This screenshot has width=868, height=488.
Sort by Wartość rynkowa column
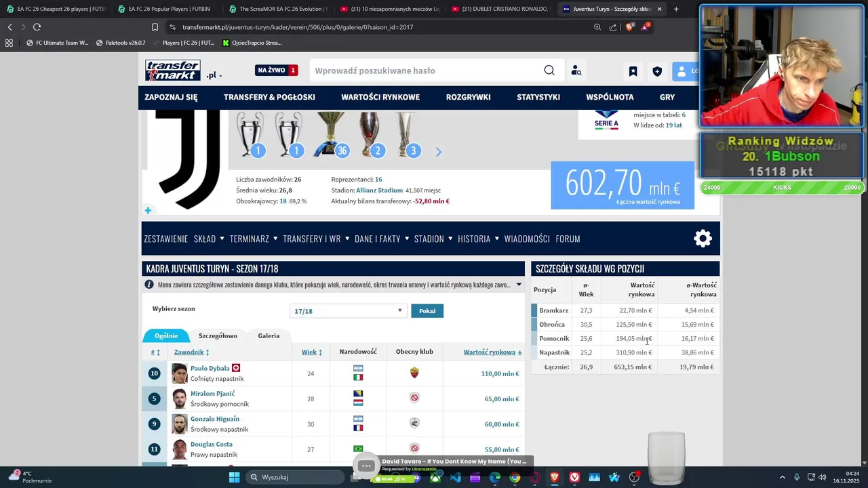pyautogui.click(x=493, y=352)
